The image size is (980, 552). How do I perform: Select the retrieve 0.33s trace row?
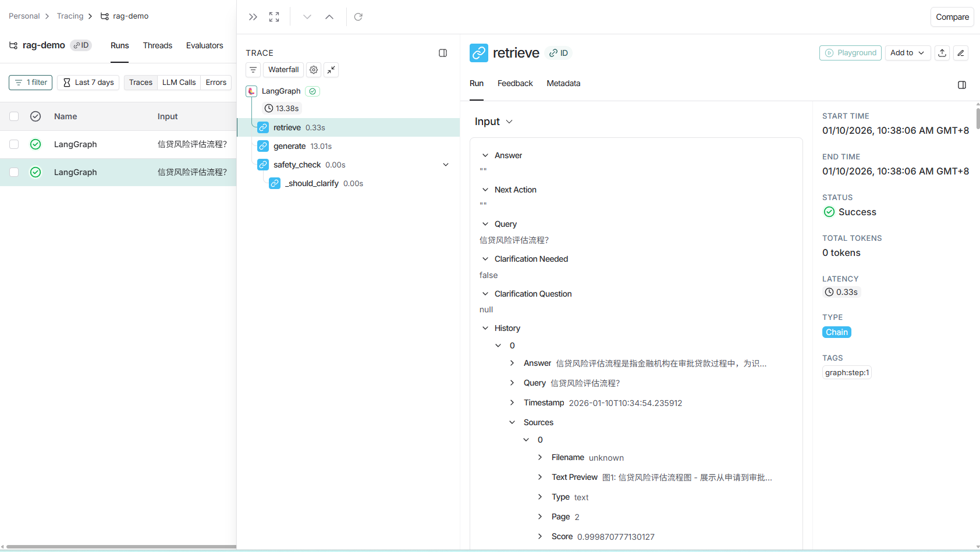(x=348, y=127)
